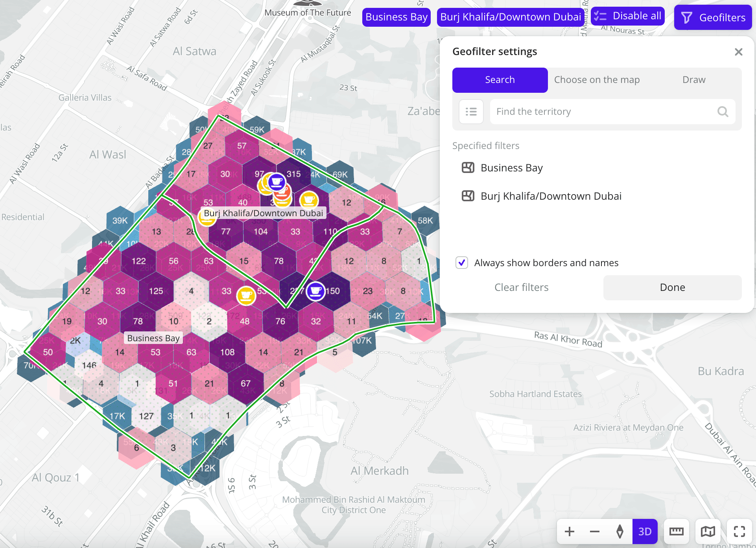
Task: Click Clear filters
Action: click(521, 287)
